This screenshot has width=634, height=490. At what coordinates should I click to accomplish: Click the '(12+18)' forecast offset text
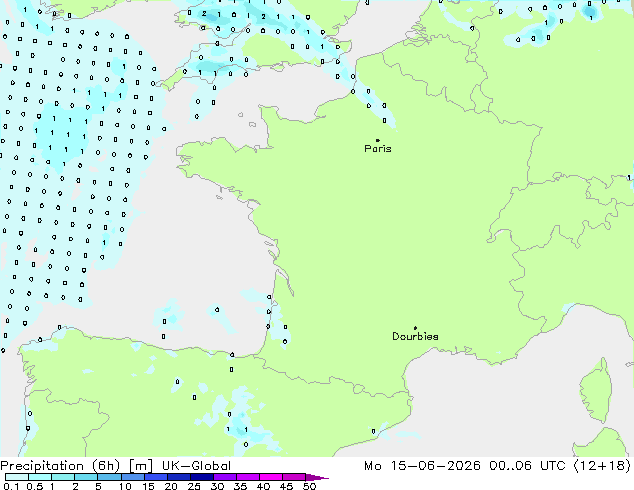click(602, 466)
